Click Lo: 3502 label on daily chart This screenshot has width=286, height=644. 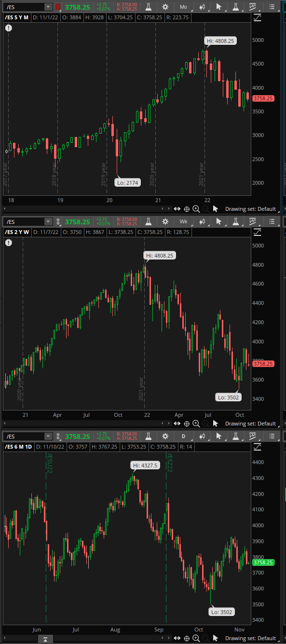pyautogui.click(x=221, y=612)
